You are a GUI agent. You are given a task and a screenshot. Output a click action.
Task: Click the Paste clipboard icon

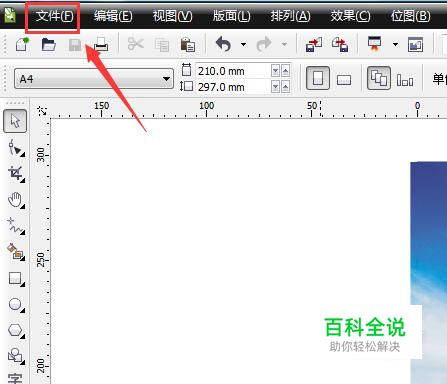(x=188, y=44)
